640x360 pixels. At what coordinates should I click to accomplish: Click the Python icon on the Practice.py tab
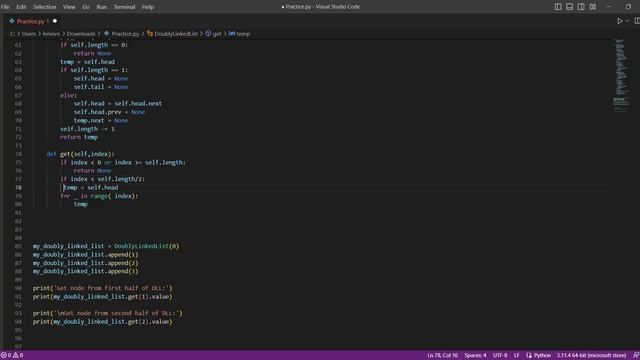pos(12,21)
